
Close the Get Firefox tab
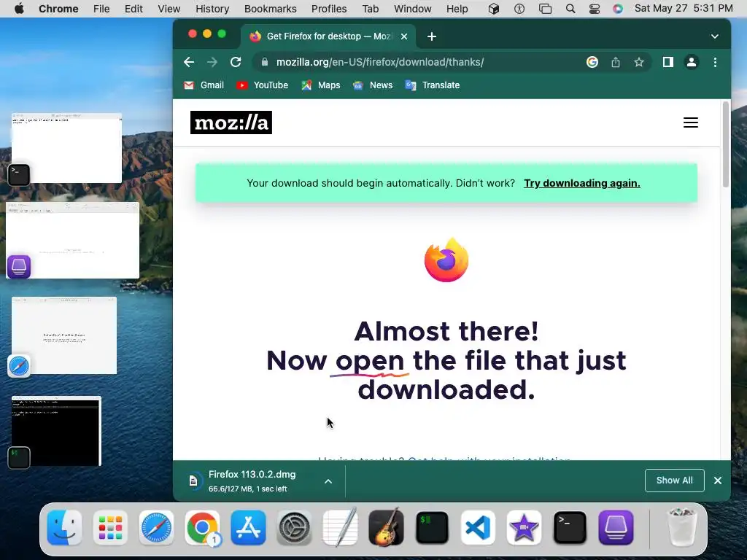[404, 36]
